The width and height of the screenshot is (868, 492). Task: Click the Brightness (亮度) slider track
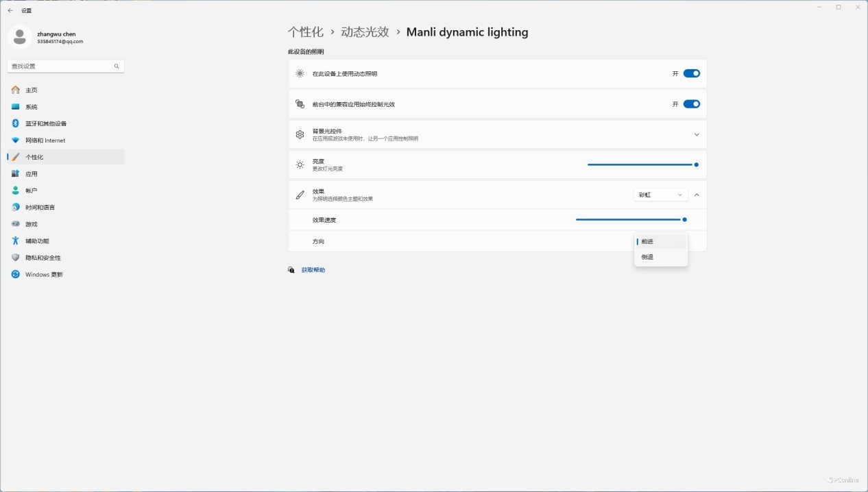tap(638, 164)
